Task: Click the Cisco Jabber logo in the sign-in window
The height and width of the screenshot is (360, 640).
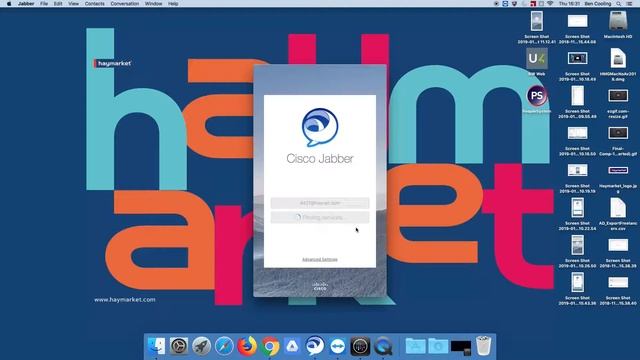Action: (x=320, y=127)
